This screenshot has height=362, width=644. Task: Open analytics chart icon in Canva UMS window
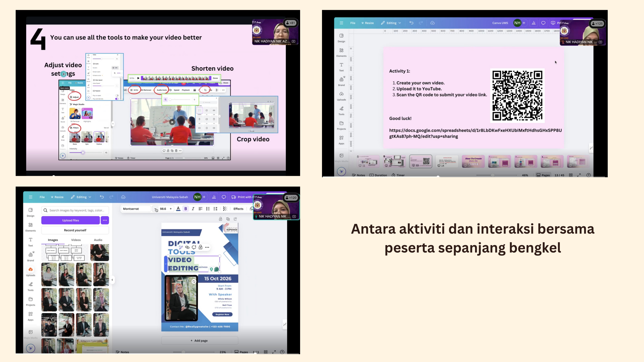[533, 23]
